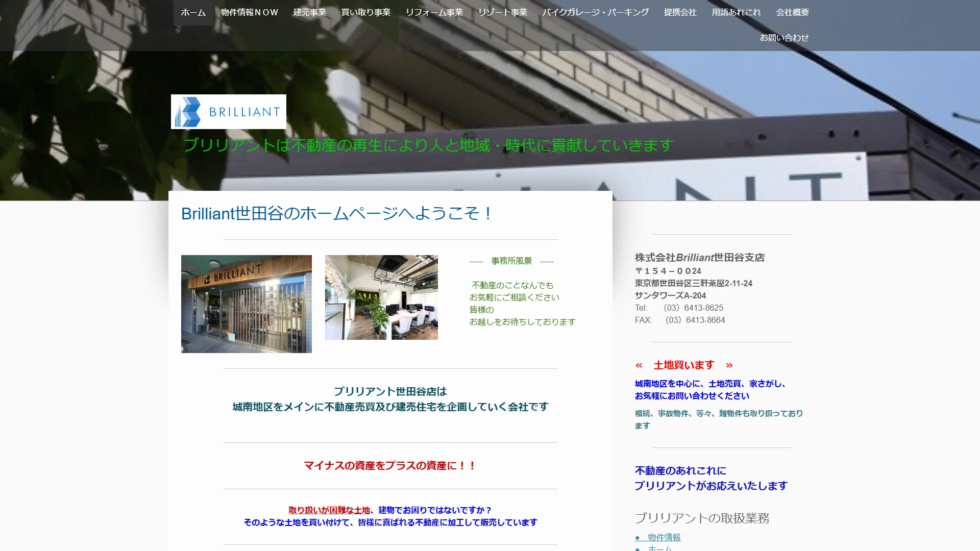
Task: Click the マイナスの資産をプラスの資産に text
Action: click(x=390, y=466)
